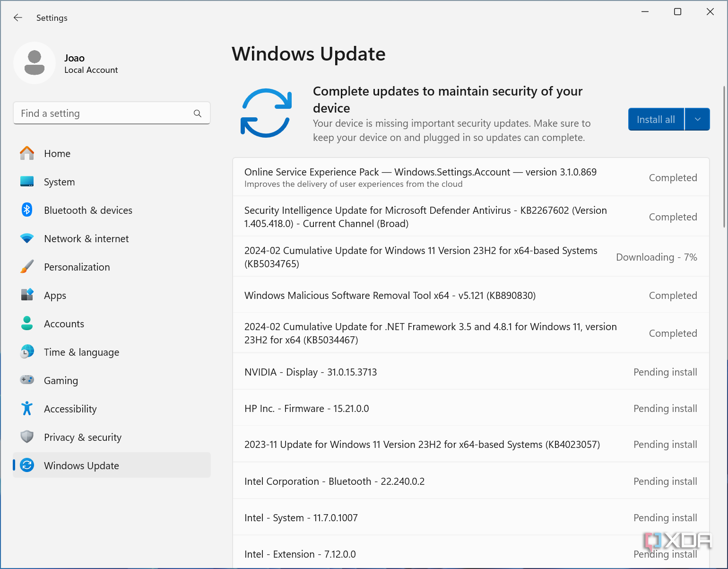728x569 pixels.
Task: Click the large Windows Update sync arrows
Action: pos(266,113)
